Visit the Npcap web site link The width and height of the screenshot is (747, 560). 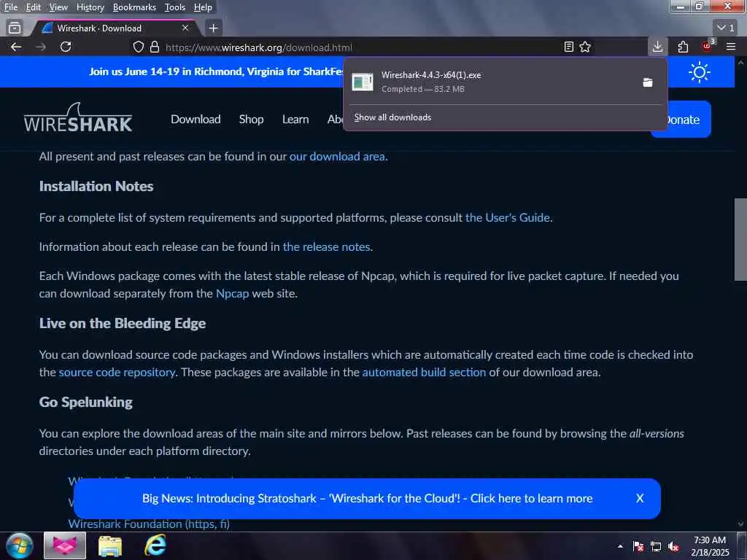point(233,293)
